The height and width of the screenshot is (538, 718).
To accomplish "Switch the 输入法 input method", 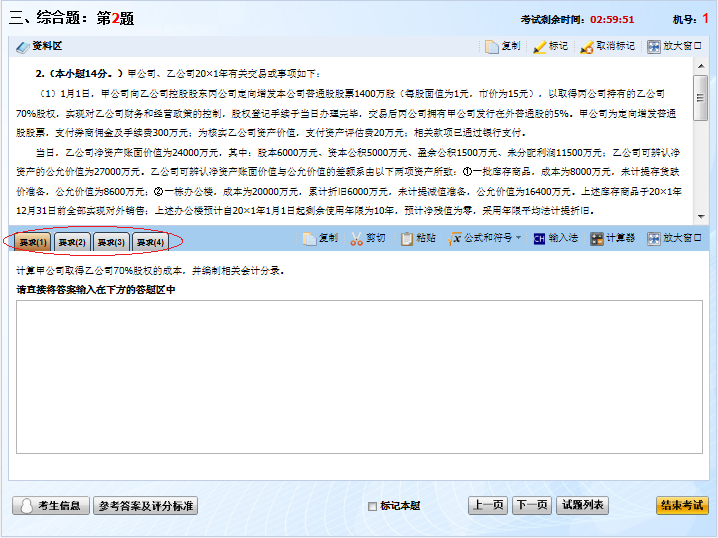I will [x=539, y=239].
